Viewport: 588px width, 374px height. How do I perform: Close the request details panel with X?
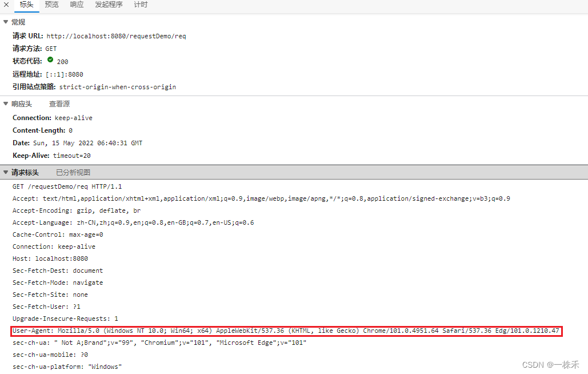pos(6,5)
